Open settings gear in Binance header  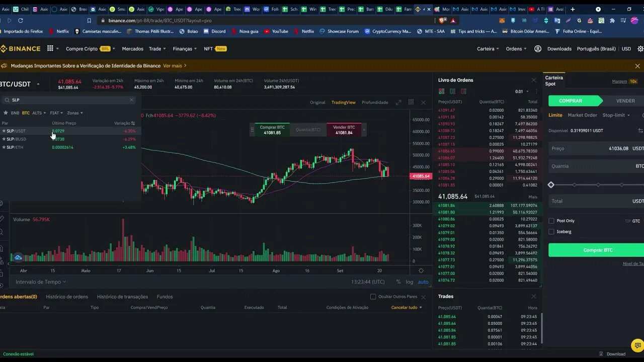640,49
